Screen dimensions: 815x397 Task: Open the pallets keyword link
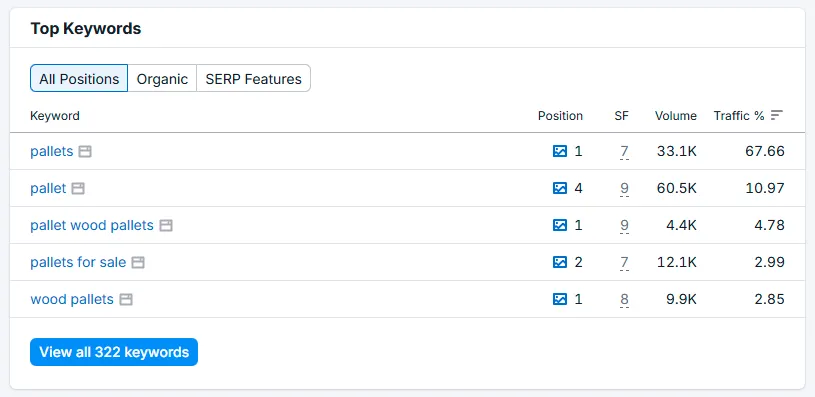51,151
